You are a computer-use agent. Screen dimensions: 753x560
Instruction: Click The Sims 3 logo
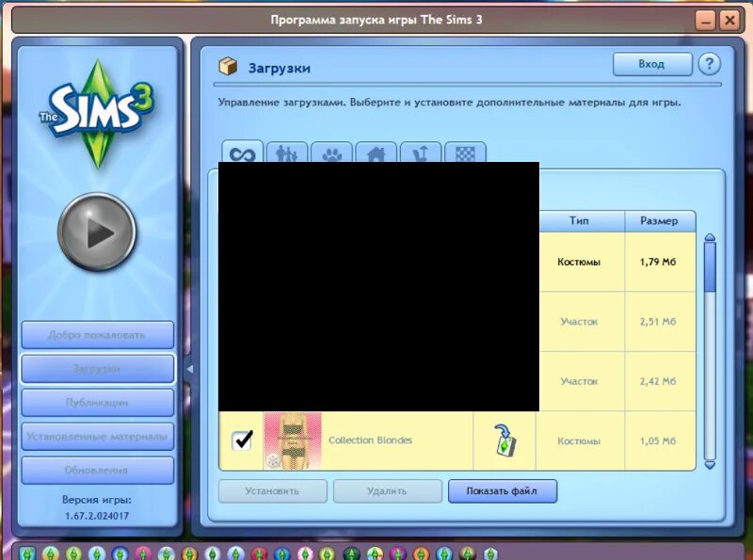tap(98, 114)
